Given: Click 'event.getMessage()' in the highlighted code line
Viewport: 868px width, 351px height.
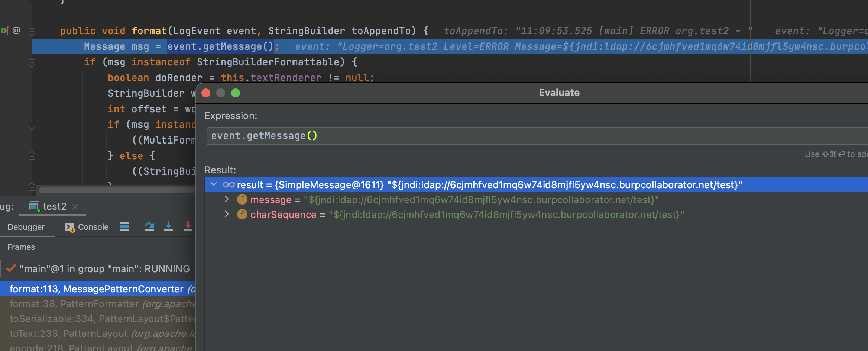Looking at the screenshot, I should tap(220, 46).
